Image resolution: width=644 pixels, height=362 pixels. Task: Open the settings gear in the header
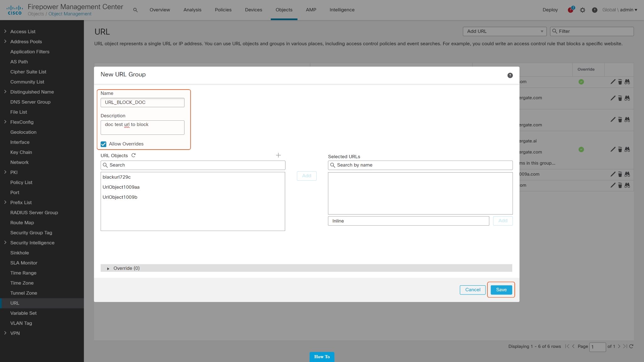pos(583,10)
